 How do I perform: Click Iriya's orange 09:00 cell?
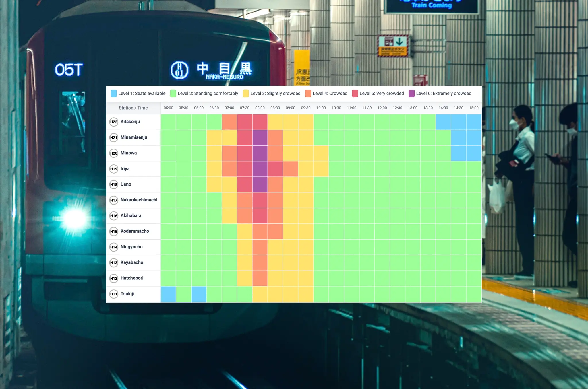coord(290,169)
